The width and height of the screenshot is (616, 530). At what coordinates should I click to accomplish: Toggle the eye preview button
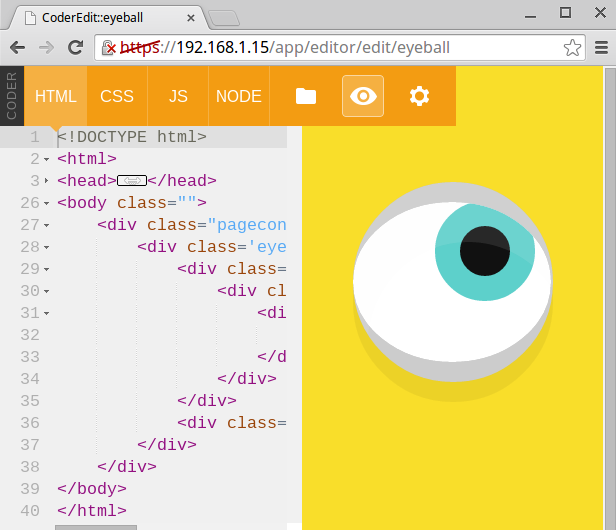[363, 96]
